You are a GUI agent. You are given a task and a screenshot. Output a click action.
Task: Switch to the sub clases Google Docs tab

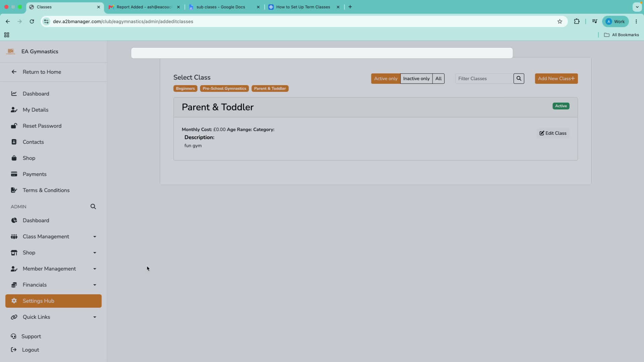coord(224,7)
